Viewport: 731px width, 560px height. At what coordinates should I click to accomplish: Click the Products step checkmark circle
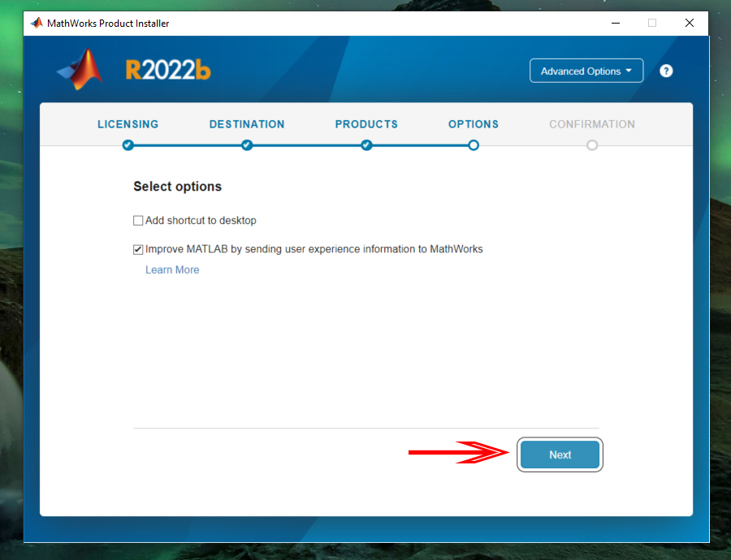click(x=366, y=145)
